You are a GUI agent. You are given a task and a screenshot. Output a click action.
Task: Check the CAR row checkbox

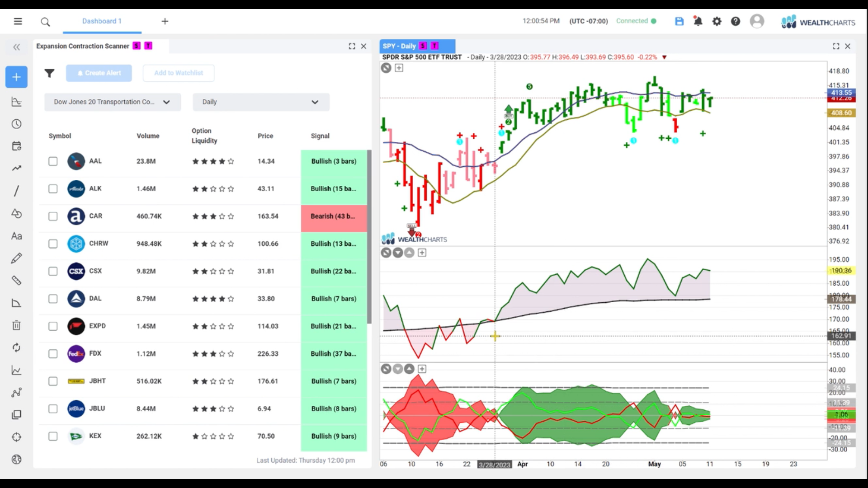point(53,216)
